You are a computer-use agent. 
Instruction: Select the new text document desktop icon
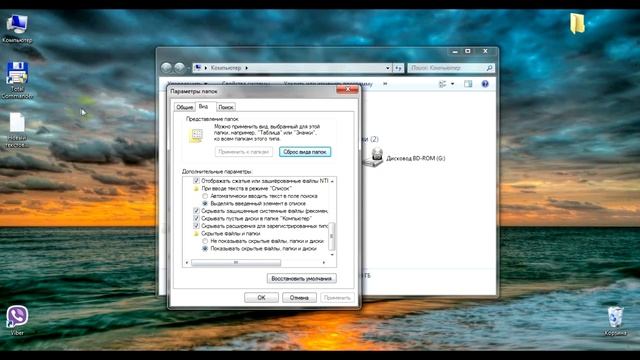tap(17, 130)
